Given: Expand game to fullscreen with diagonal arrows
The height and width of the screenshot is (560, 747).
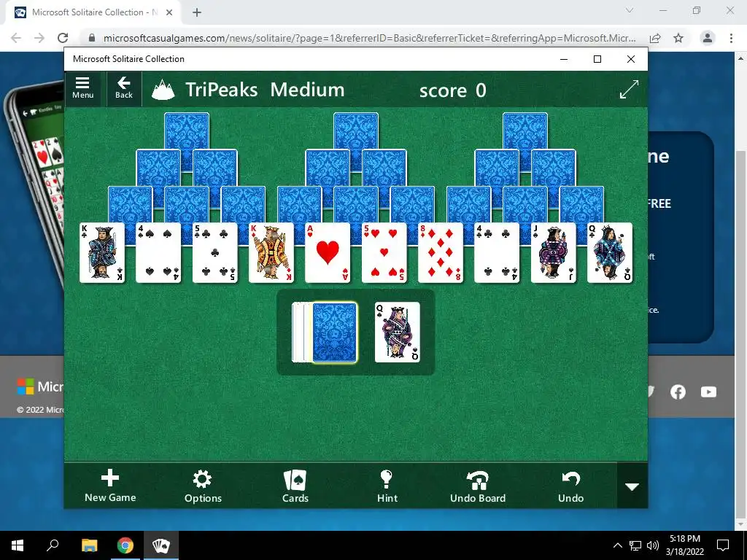Looking at the screenshot, I should tap(629, 89).
